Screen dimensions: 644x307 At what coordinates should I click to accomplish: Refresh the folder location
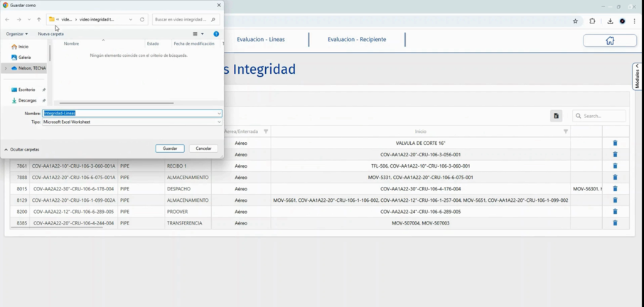click(x=142, y=20)
